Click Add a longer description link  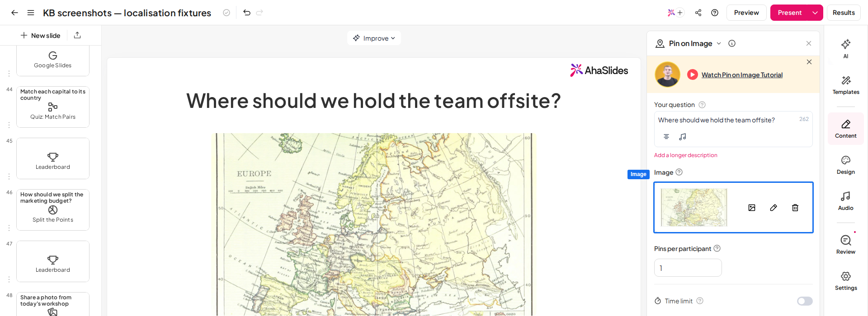685,155
